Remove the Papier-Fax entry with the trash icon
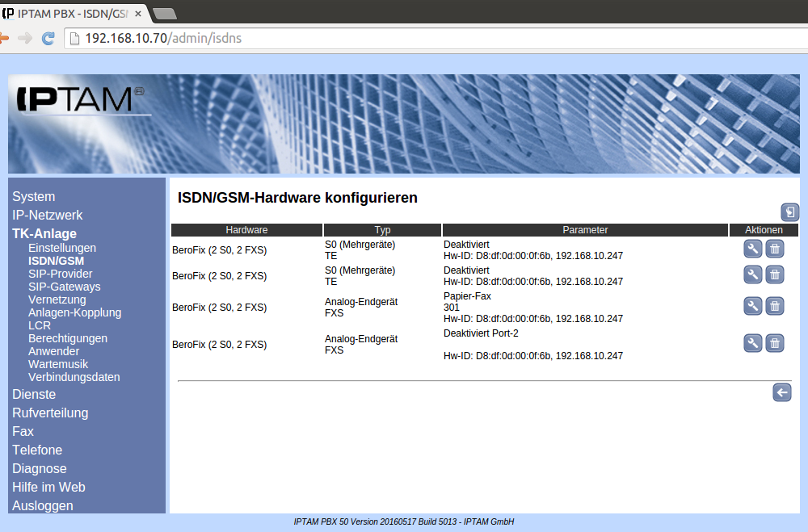The width and height of the screenshot is (808, 532). click(x=774, y=306)
